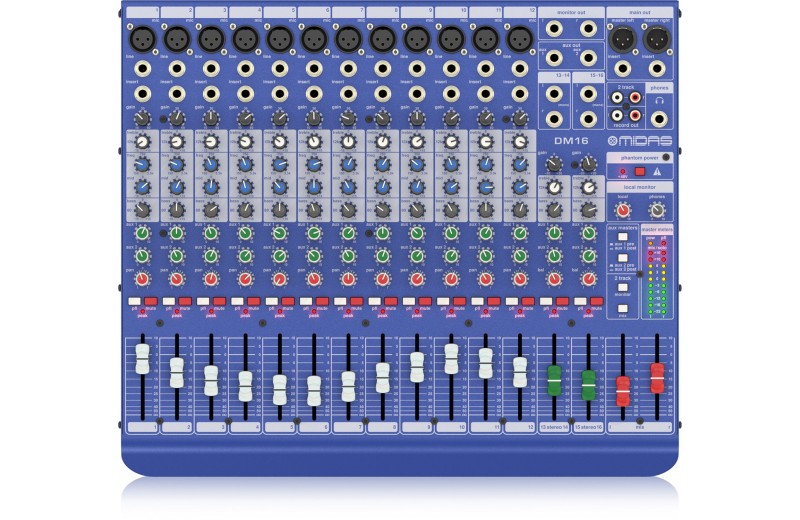Screen dimensions: 800x520
Task: Mute stereo channel 15-16
Action: [x=596, y=302]
